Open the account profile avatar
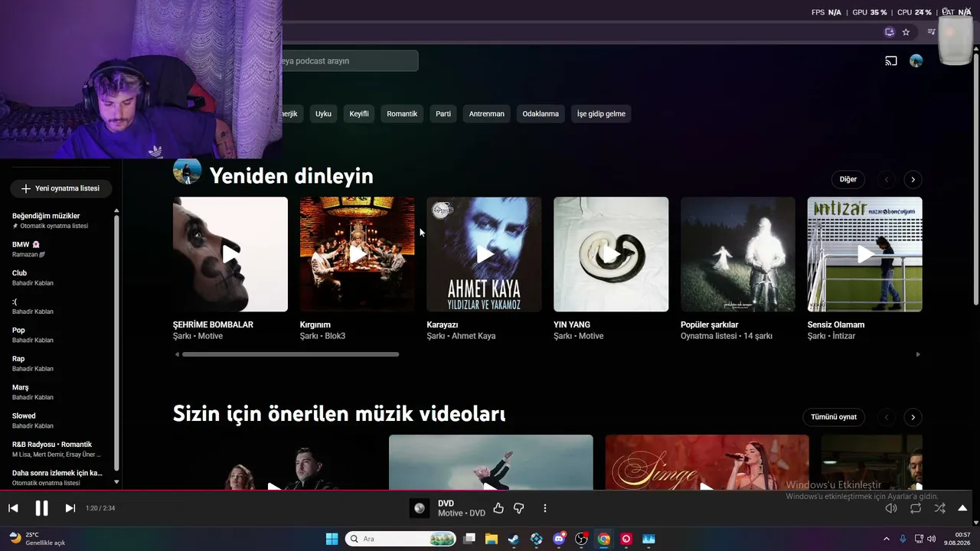The image size is (980, 551). [x=916, y=61]
